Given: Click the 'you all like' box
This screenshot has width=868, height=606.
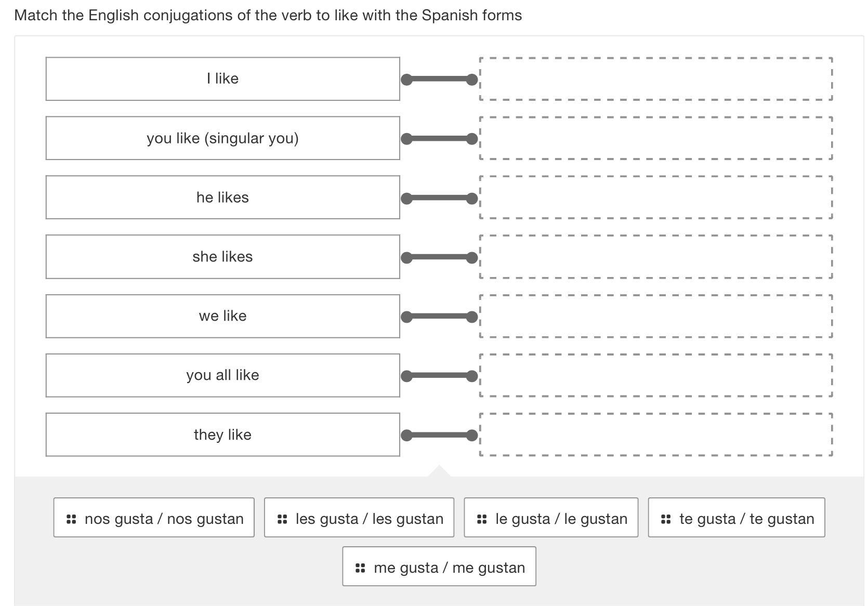Looking at the screenshot, I should point(222,375).
